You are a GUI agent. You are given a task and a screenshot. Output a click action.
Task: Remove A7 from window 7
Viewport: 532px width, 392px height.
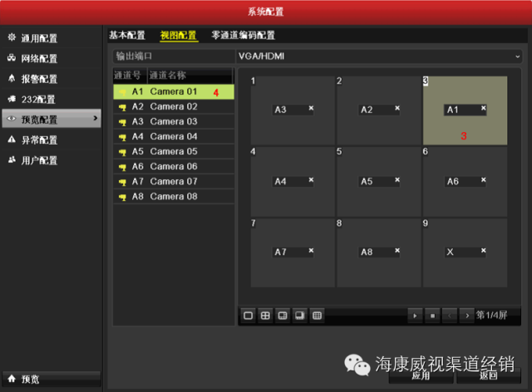click(311, 251)
